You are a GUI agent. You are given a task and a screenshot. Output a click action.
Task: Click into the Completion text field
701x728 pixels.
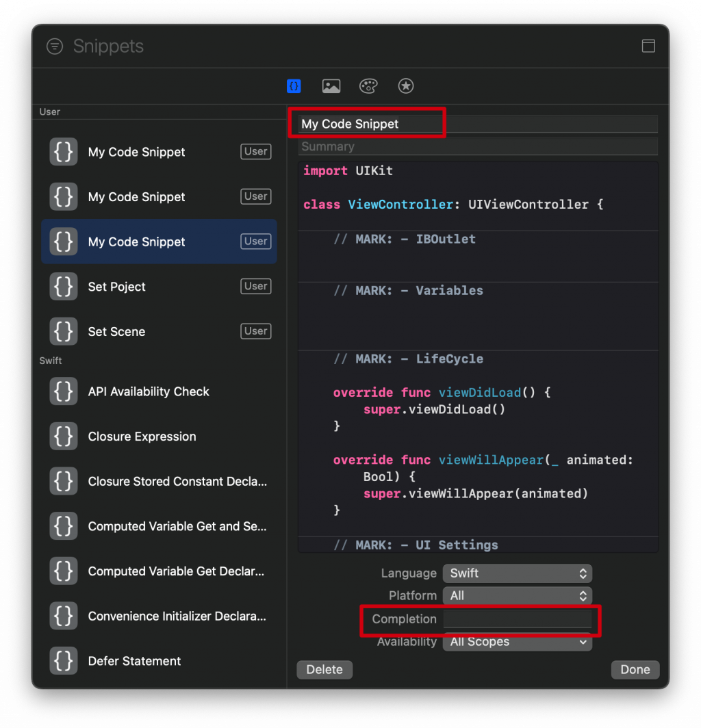click(517, 619)
